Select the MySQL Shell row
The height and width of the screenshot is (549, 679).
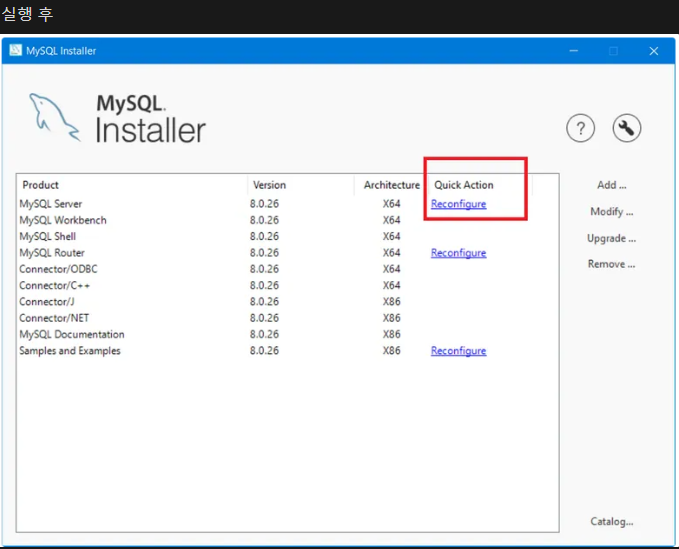coord(287,236)
